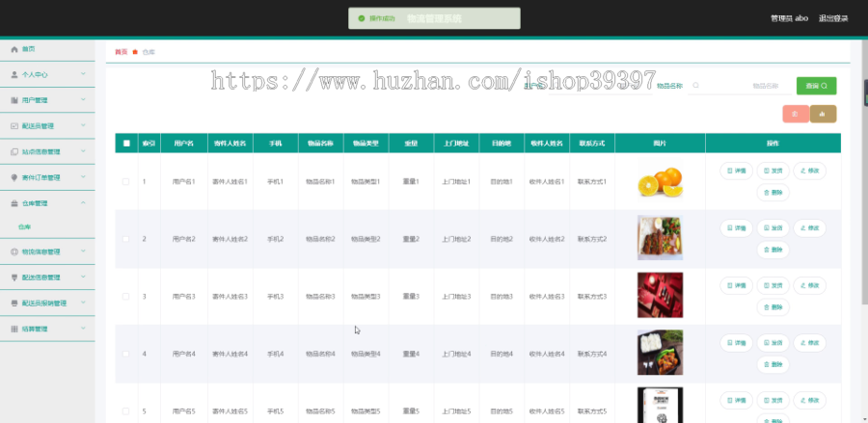Click the cell 物品名称2
The height and width of the screenshot is (423, 868).
pyautogui.click(x=320, y=239)
